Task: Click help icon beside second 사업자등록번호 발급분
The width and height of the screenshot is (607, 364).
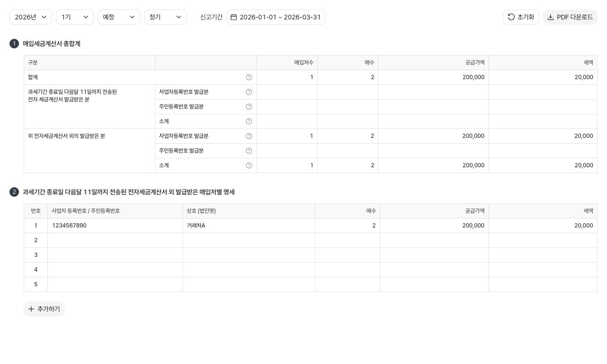Action: point(249,136)
